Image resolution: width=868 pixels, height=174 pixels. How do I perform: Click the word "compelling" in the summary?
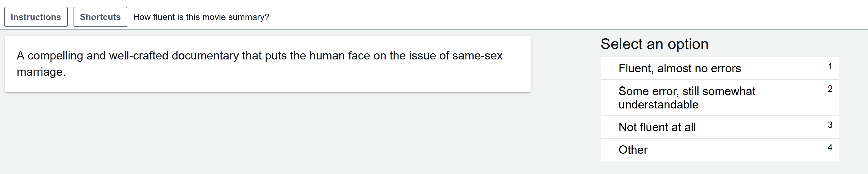click(55, 55)
